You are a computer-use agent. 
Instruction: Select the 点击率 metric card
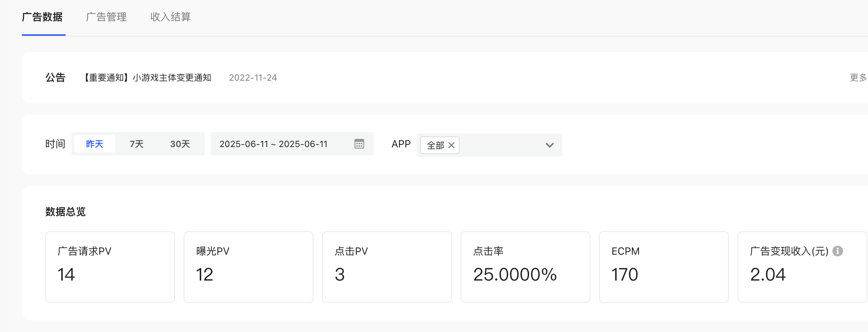coord(525,267)
